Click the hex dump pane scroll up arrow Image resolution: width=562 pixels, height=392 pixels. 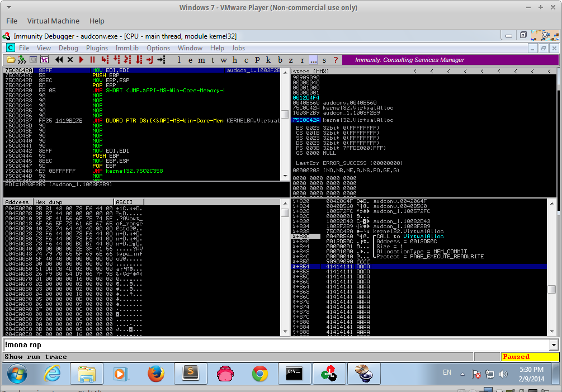pos(285,203)
